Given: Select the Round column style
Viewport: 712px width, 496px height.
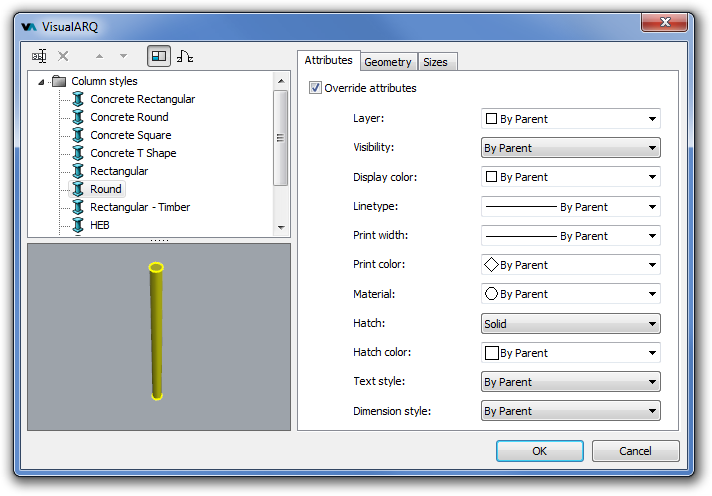Looking at the screenshot, I should pyautogui.click(x=106, y=189).
